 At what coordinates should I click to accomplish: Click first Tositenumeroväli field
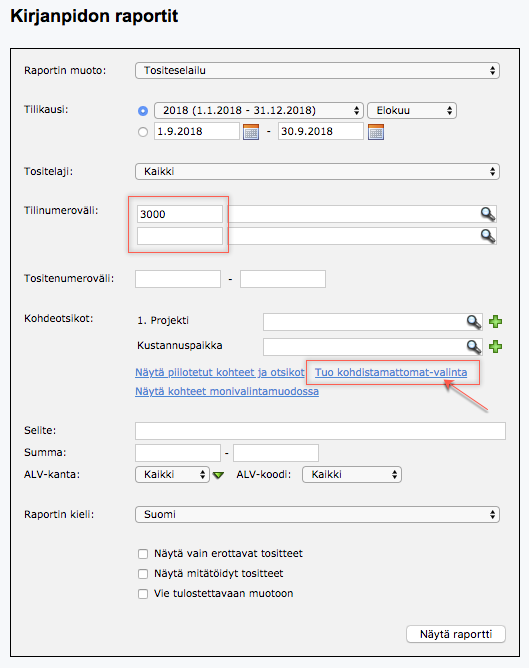coord(178,279)
